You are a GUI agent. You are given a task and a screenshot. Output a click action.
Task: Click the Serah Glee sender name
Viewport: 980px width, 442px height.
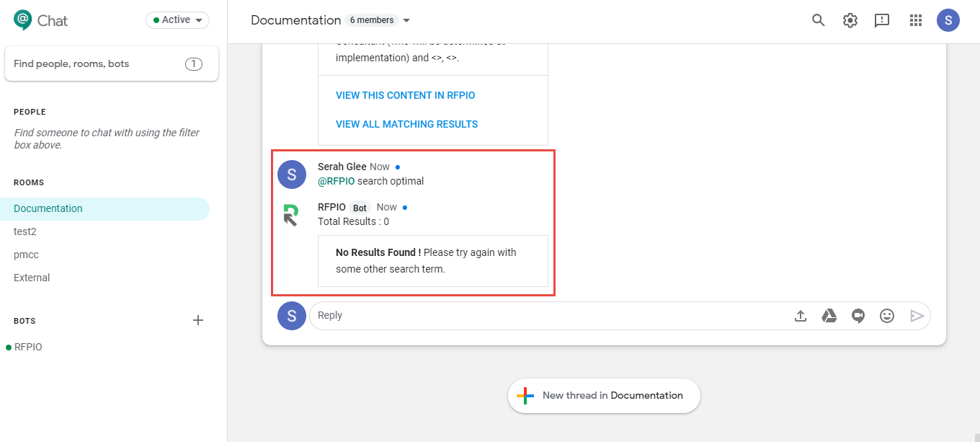coord(342,167)
